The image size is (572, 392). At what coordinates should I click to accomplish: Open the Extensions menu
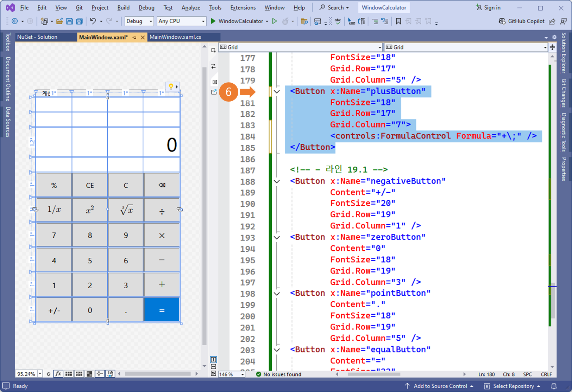pos(243,7)
